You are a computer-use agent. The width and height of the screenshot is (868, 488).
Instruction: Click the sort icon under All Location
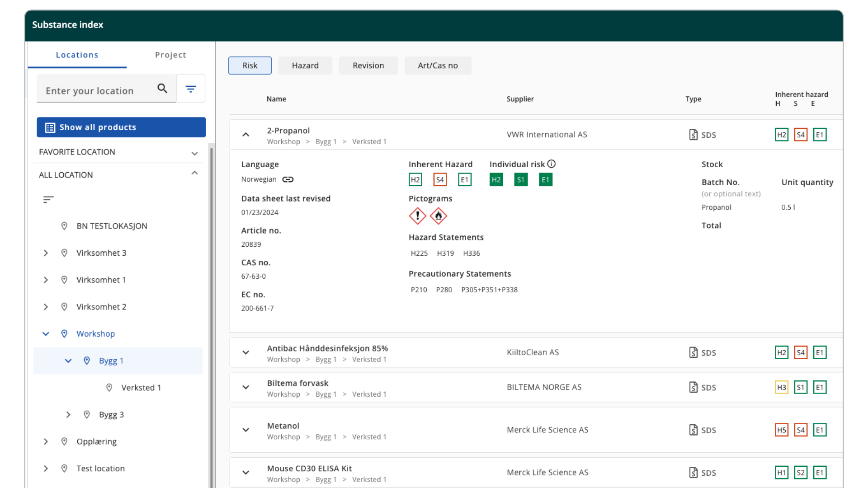click(48, 200)
